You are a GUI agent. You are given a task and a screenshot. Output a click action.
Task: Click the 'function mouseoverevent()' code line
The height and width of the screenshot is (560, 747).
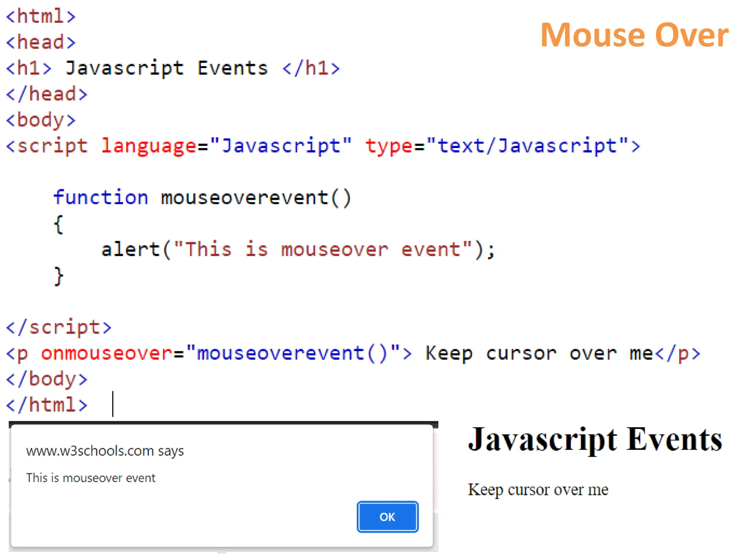[202, 198]
